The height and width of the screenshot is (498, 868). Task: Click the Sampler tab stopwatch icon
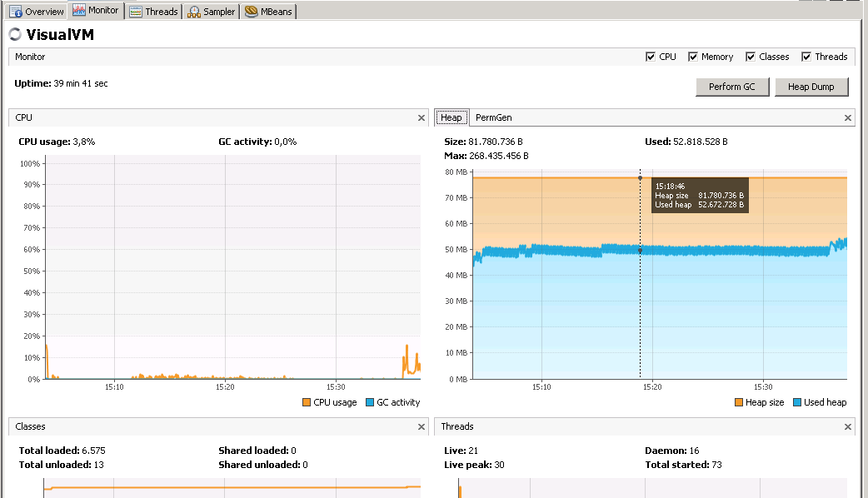pos(194,12)
